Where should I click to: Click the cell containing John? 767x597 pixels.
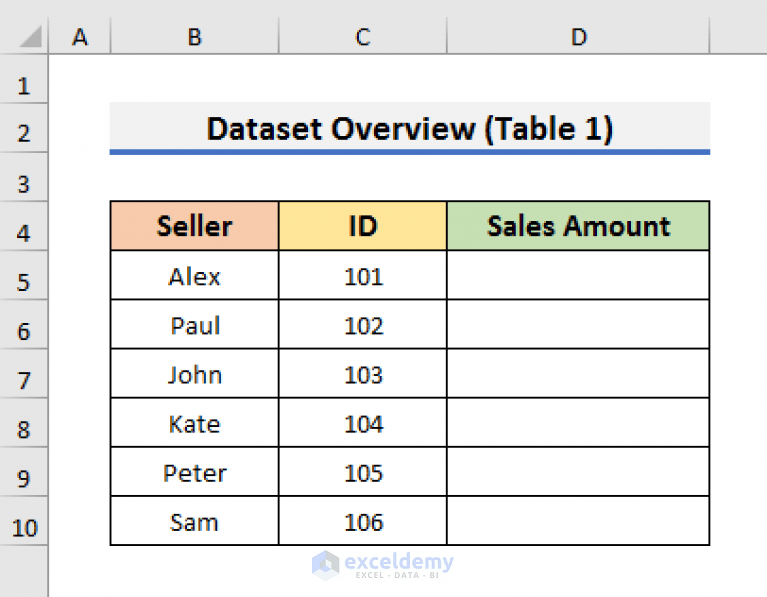click(x=195, y=373)
